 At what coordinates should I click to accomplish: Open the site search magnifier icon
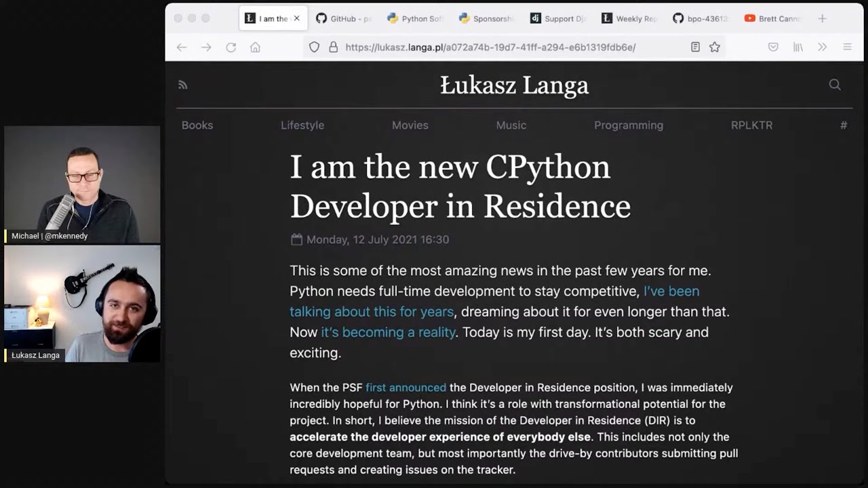[835, 85]
